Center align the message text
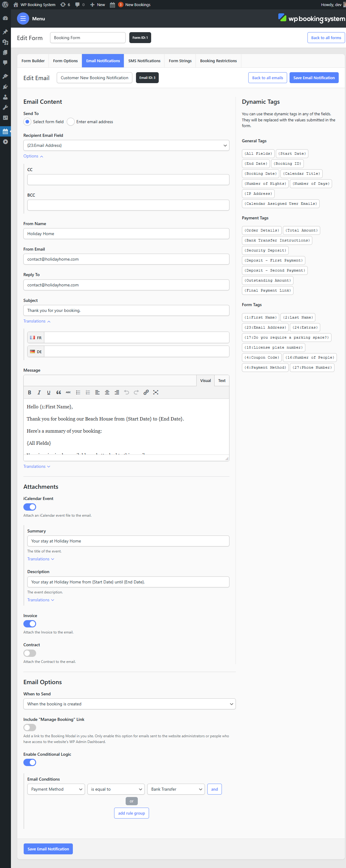Screen dimensions: 346x868 107,392
